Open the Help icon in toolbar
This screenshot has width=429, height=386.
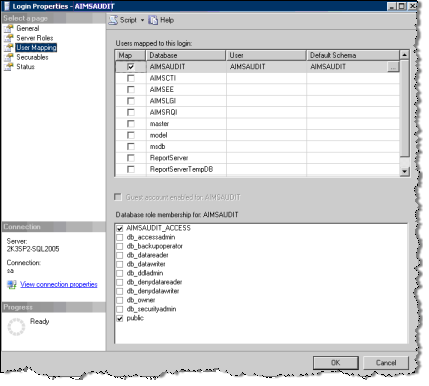tap(153, 20)
